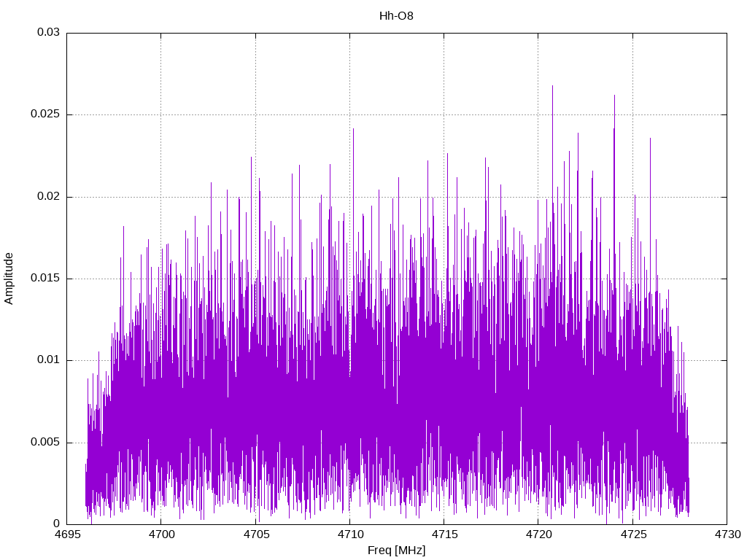Click the 0.005 y-axis tick label
The width and height of the screenshot is (747, 560).
click(45, 442)
